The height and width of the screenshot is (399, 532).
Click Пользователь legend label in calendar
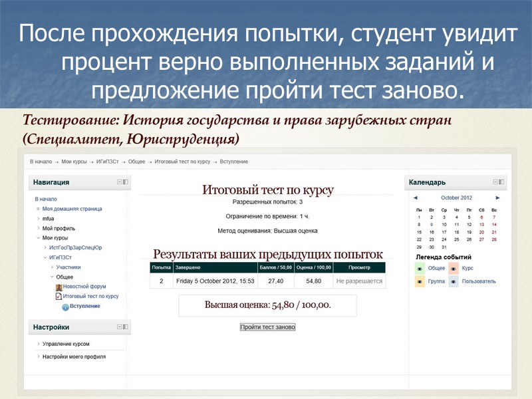(479, 281)
